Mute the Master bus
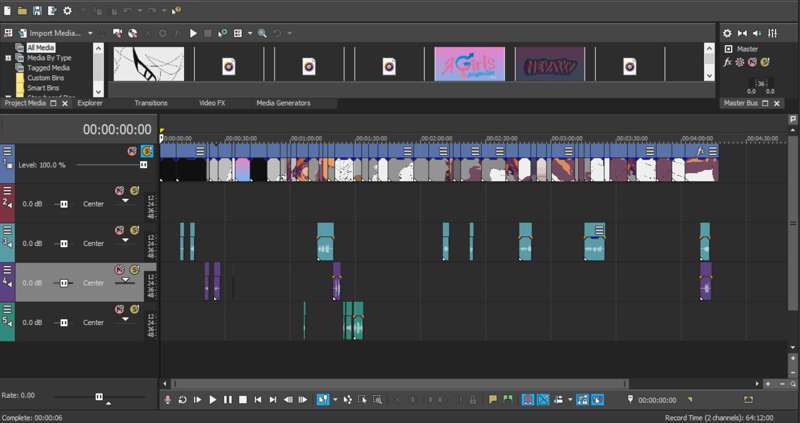Image resolution: width=800 pixels, height=423 pixels. click(752, 62)
